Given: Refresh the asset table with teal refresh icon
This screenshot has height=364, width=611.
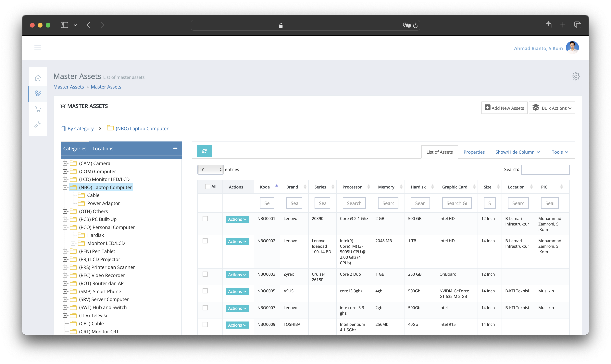Looking at the screenshot, I should coord(204,151).
